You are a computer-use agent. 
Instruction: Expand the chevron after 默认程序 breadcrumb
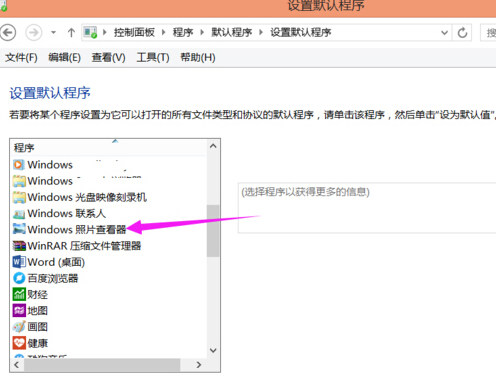tap(261, 32)
